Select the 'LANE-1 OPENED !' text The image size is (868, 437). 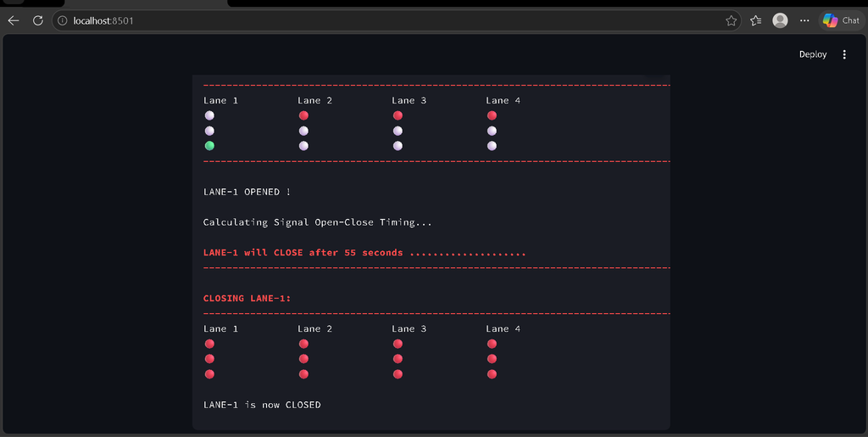click(247, 192)
